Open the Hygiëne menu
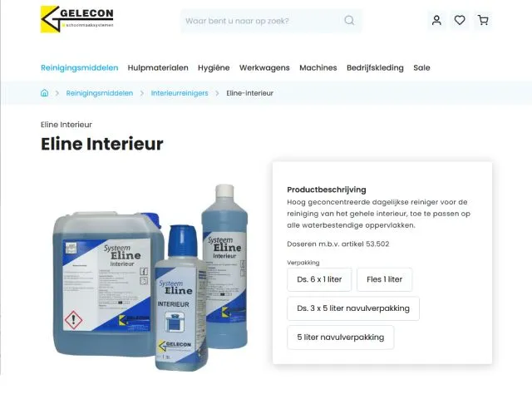The width and height of the screenshot is (532, 399). coord(214,68)
